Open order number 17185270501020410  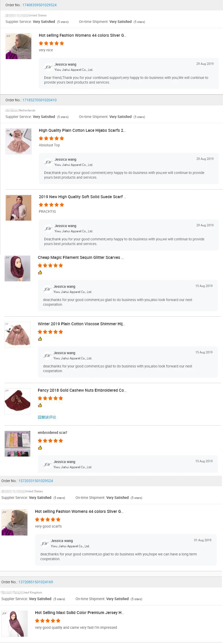click(39, 100)
